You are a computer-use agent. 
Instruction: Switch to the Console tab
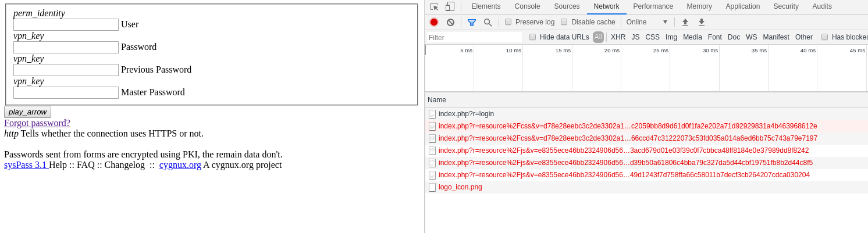tap(527, 6)
